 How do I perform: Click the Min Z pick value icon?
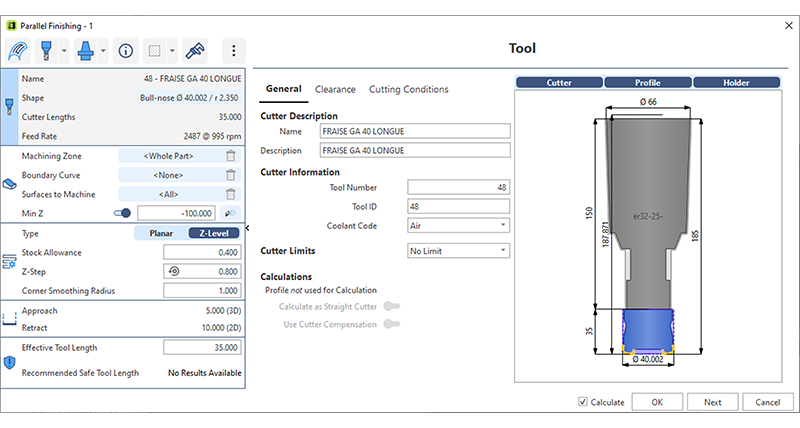pyautogui.click(x=230, y=213)
